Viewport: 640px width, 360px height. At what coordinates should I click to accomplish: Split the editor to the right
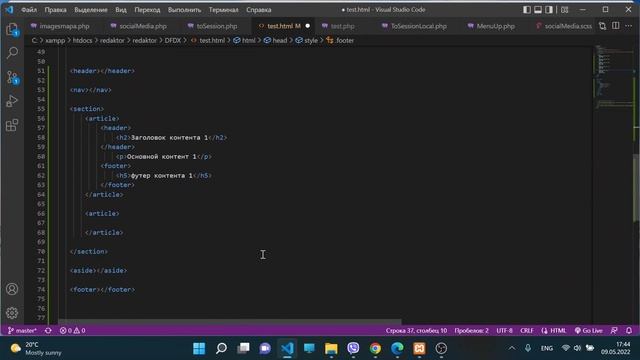[616, 26]
